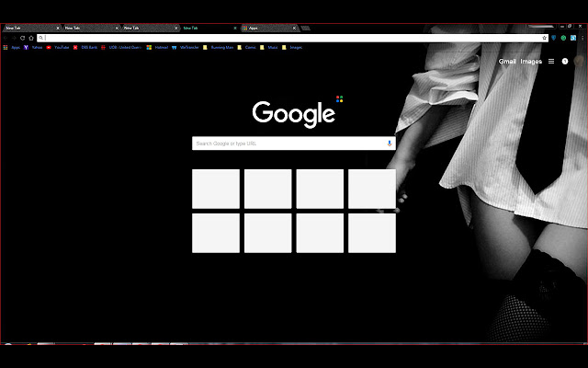Expand the Music bookmark folder
The width and height of the screenshot is (588, 368).
pos(269,47)
